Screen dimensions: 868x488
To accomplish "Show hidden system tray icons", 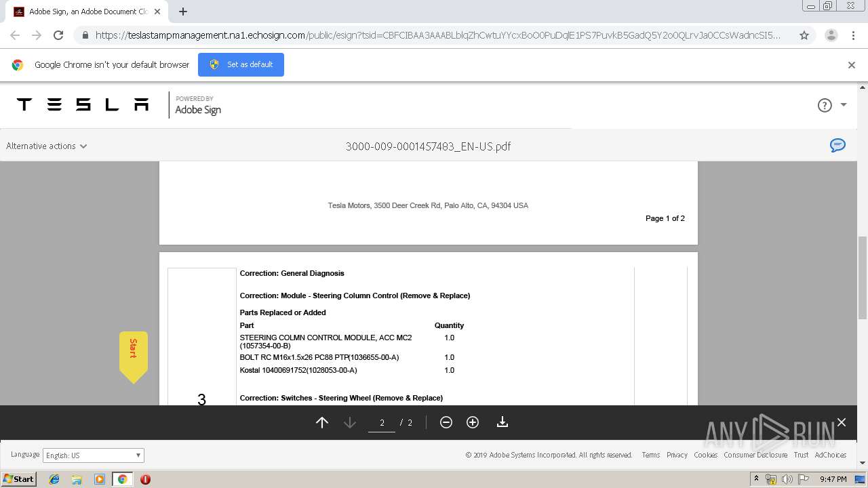I will pyautogui.click(x=757, y=479).
